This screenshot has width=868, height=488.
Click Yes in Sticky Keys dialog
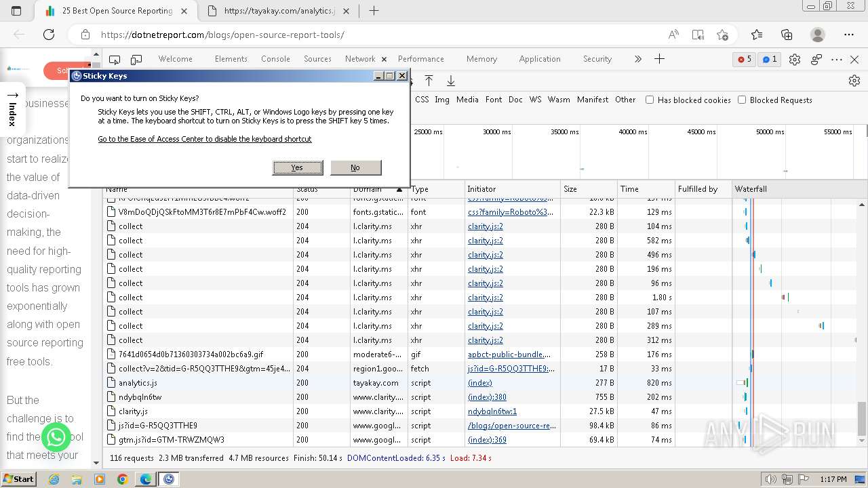pos(298,167)
